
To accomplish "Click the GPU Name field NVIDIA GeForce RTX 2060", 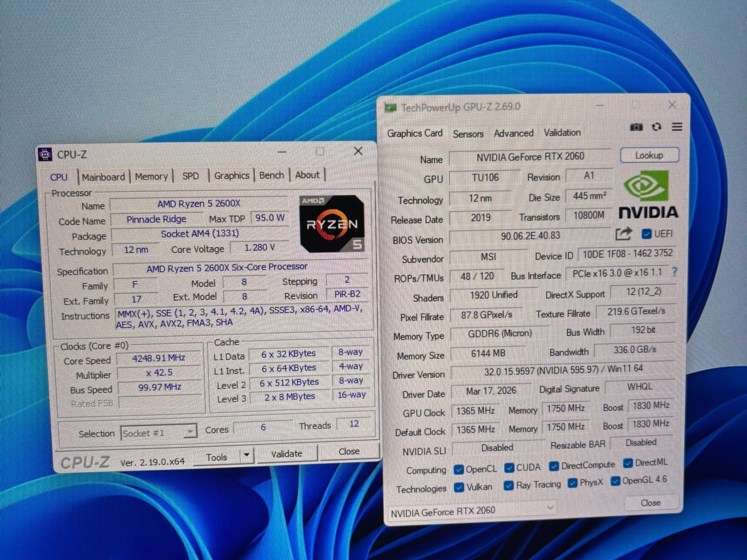I will (x=530, y=157).
